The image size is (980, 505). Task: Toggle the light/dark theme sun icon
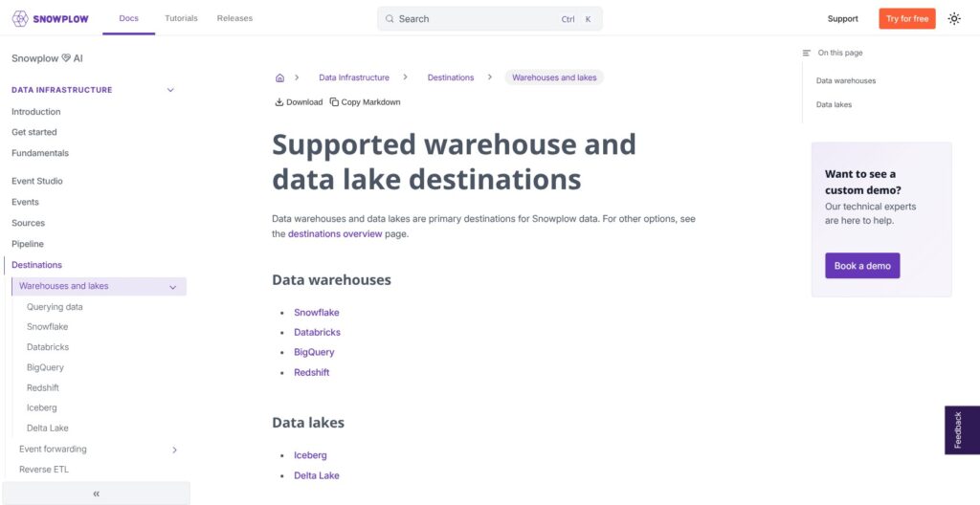[x=954, y=19]
